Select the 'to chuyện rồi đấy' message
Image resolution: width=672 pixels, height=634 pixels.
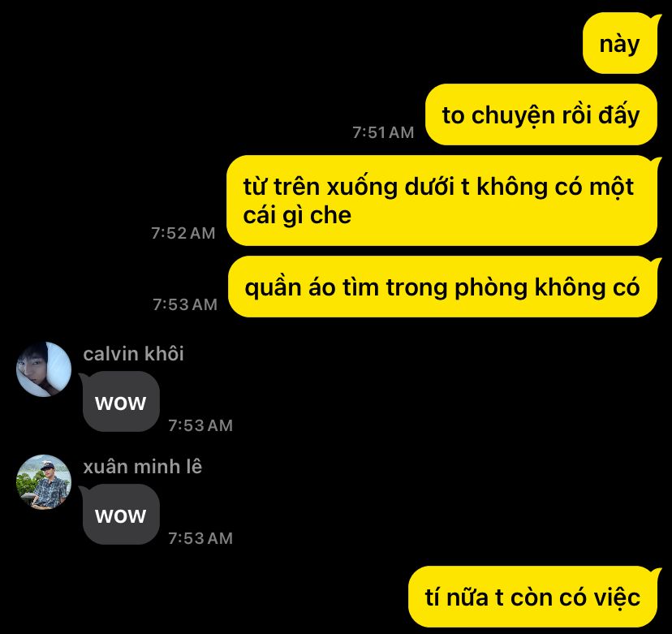[541, 114]
